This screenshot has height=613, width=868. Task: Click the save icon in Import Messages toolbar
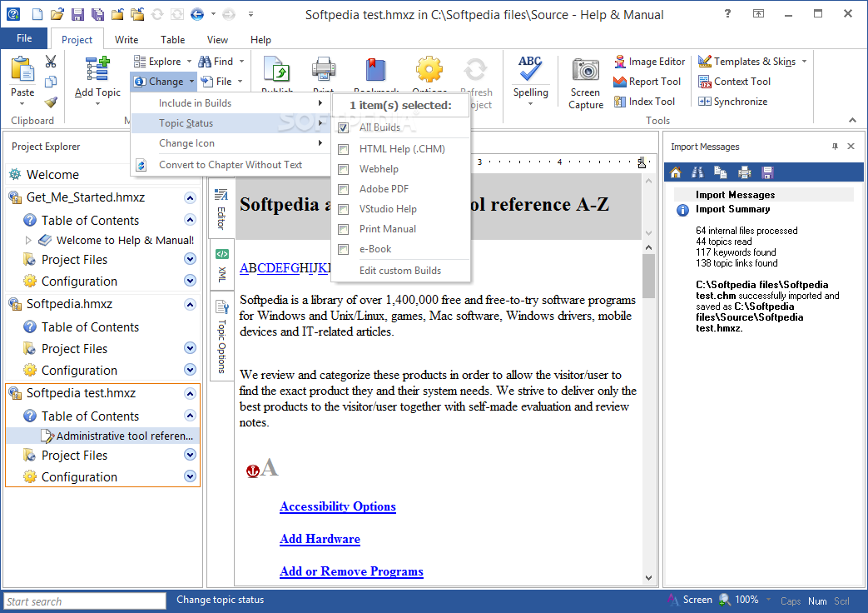pos(767,172)
